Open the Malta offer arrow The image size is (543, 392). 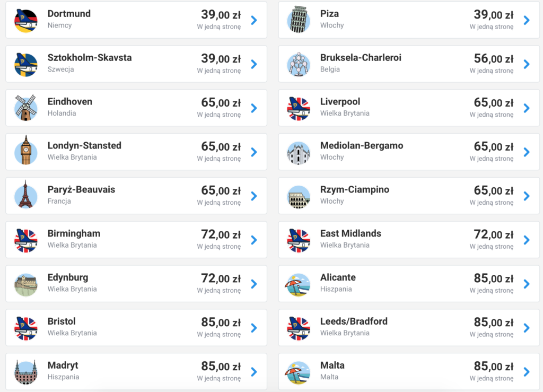tap(527, 372)
